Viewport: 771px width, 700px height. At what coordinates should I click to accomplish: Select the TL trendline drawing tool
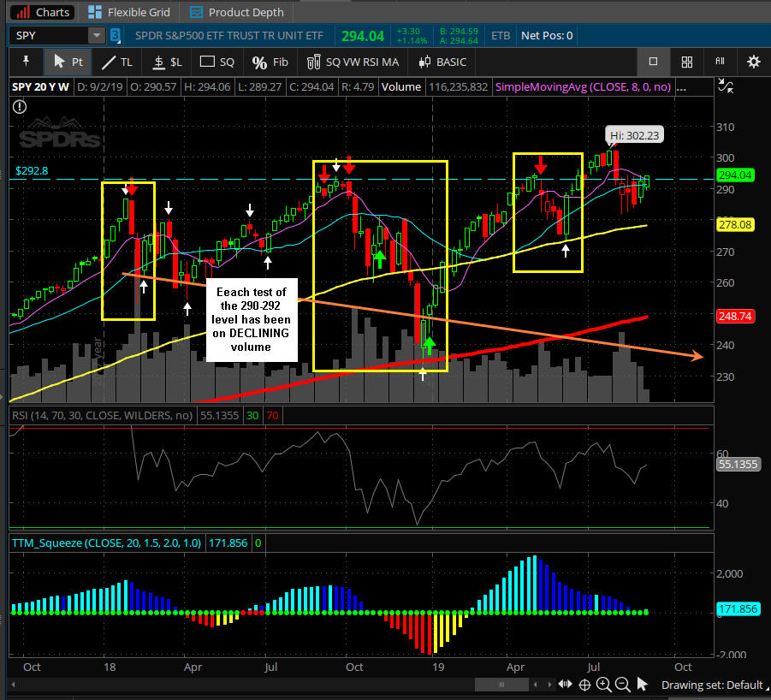(116, 62)
